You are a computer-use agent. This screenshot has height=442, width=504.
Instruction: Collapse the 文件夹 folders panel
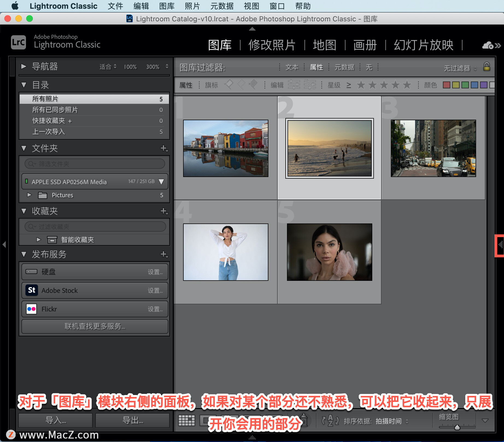[x=24, y=148]
